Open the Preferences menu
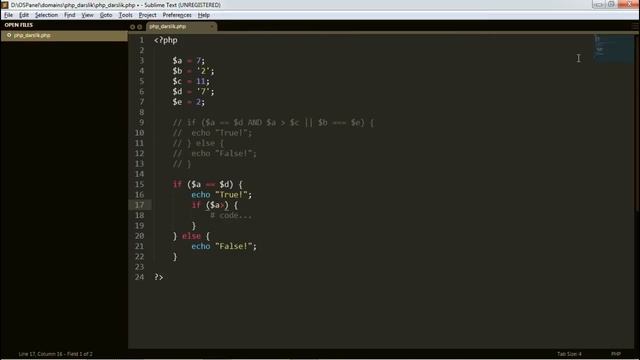The height and width of the screenshot is (360, 640). pos(177,15)
